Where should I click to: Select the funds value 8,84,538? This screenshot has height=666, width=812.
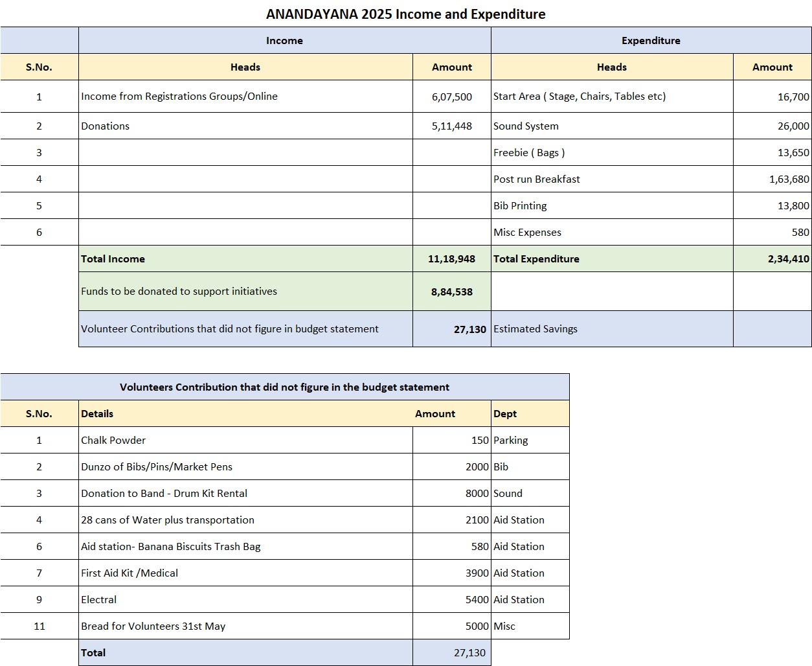452,291
